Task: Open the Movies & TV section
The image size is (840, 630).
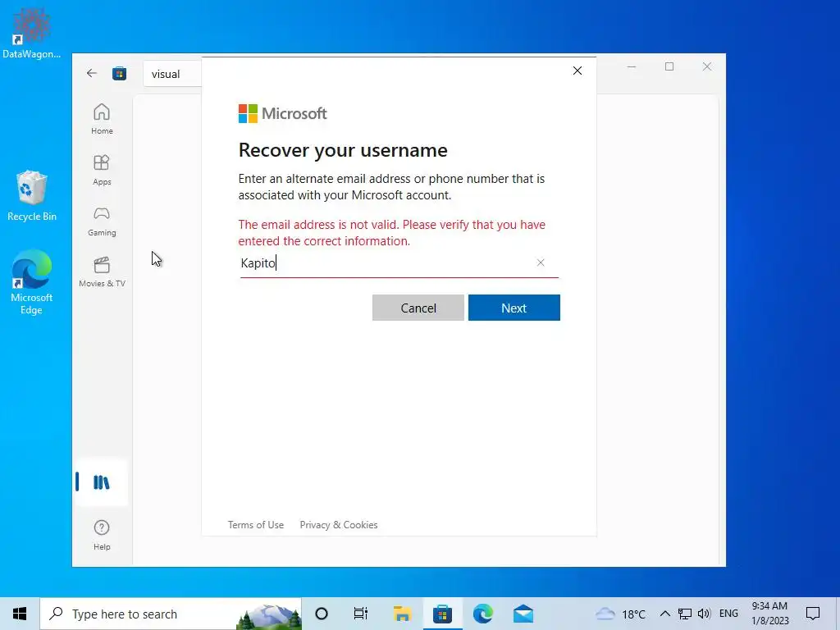Action: coord(102,272)
